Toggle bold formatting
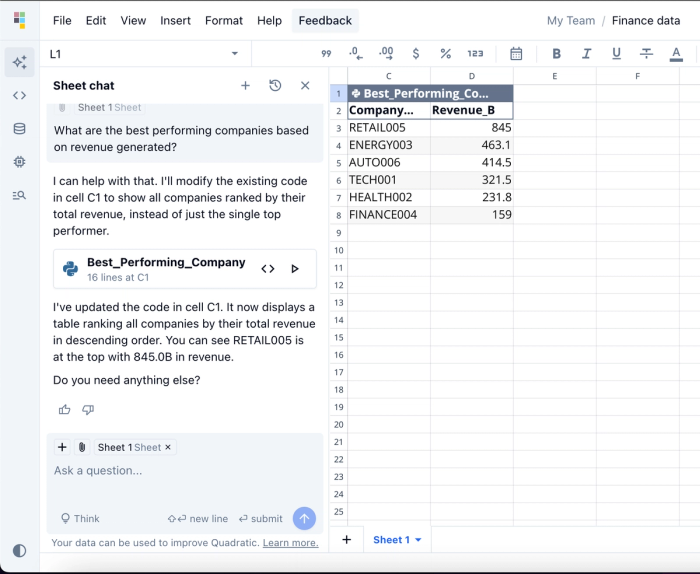 click(x=556, y=54)
